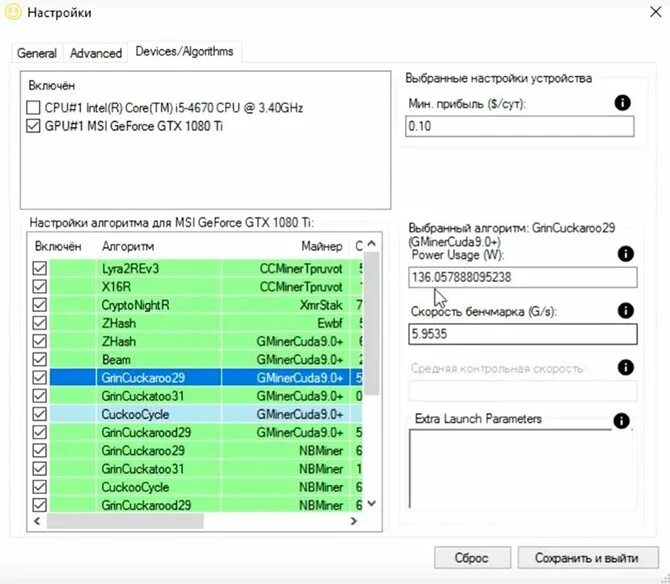Click XmrStak miner cell
The image size is (670, 584).
(321, 305)
